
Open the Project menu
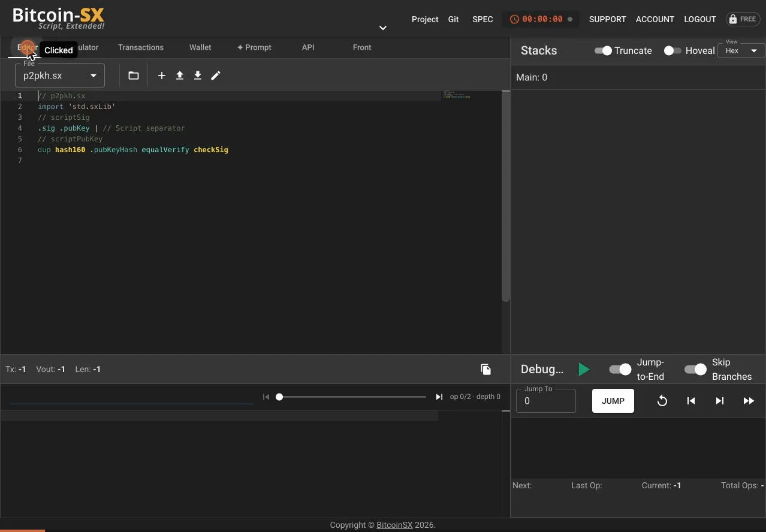[425, 19]
